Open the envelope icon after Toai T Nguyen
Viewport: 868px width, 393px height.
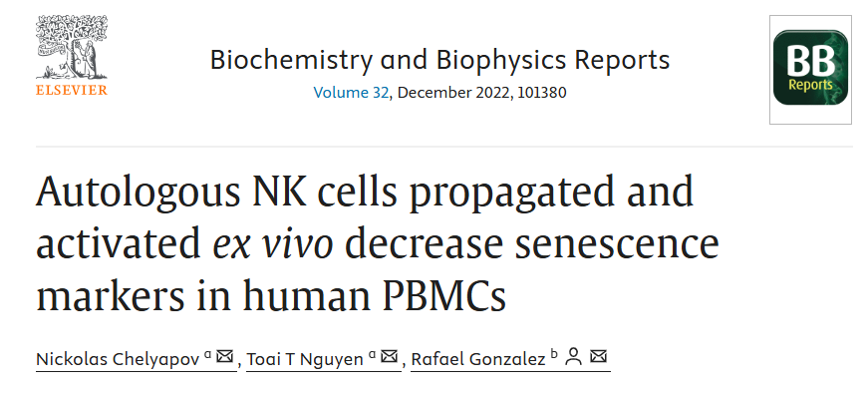pos(390,356)
